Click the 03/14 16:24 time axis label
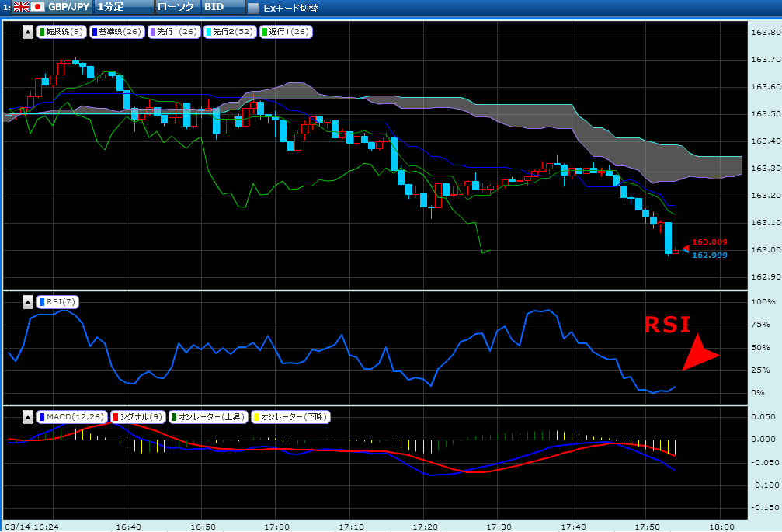The width and height of the screenshot is (782, 532). click(x=31, y=527)
